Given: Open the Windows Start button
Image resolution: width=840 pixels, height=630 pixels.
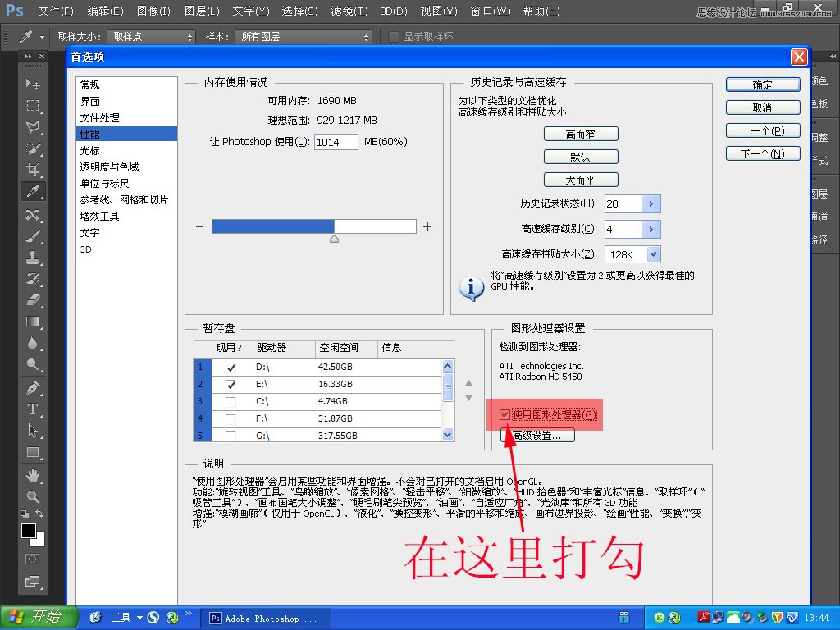Looking at the screenshot, I should 39,618.
